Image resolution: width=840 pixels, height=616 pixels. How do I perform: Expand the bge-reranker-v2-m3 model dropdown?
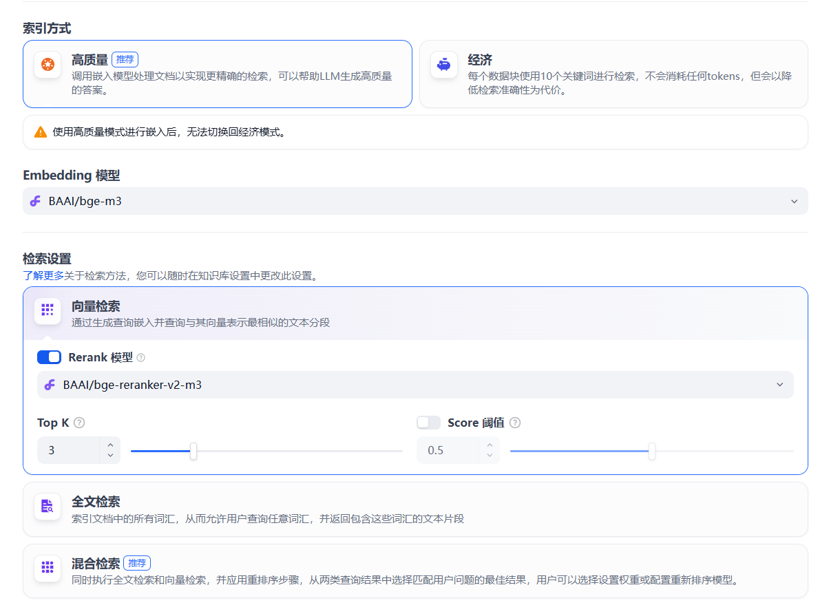pos(414,385)
